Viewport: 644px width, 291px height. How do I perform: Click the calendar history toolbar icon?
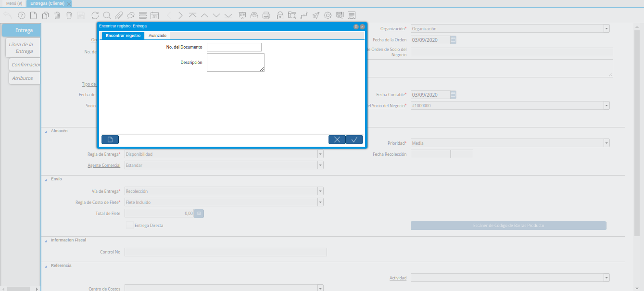[154, 15]
